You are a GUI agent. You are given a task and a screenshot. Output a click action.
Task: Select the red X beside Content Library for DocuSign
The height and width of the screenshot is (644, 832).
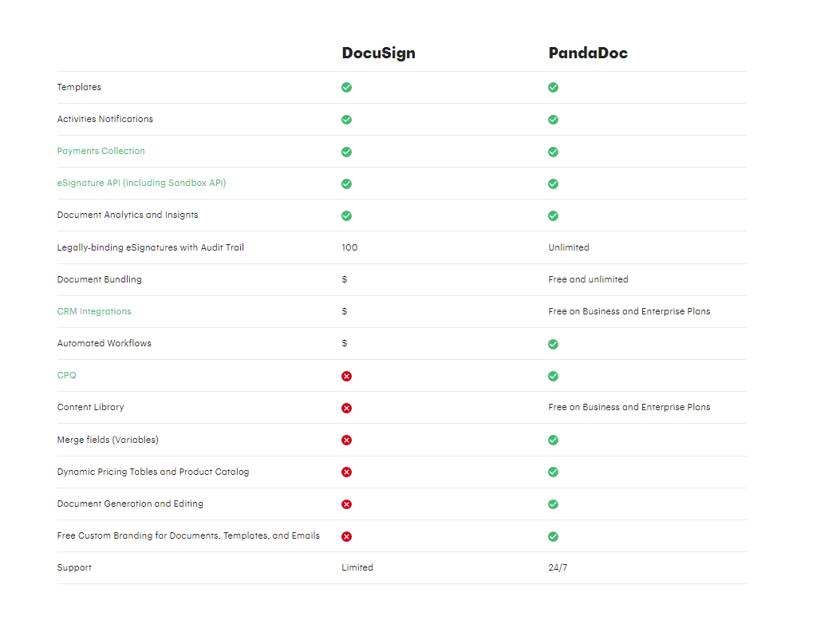(346, 407)
